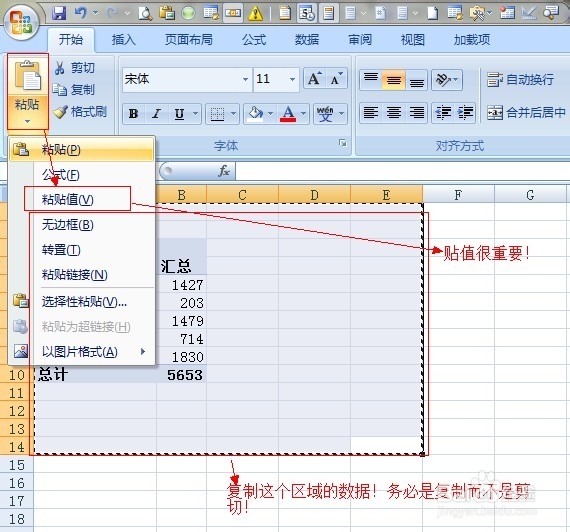This screenshot has height=532, width=570.
Task: Toggle 自动换行 wrap text
Action: coord(520,79)
